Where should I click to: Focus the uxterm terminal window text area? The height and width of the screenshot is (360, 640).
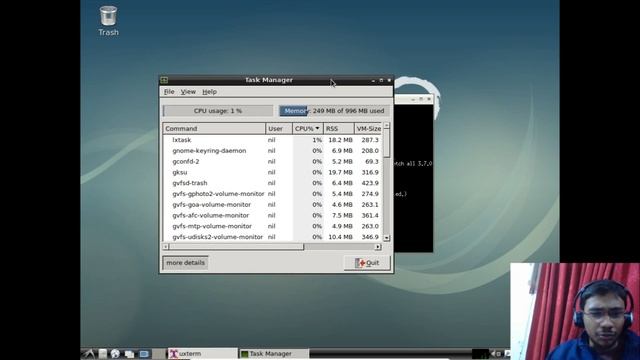[x=413, y=178]
